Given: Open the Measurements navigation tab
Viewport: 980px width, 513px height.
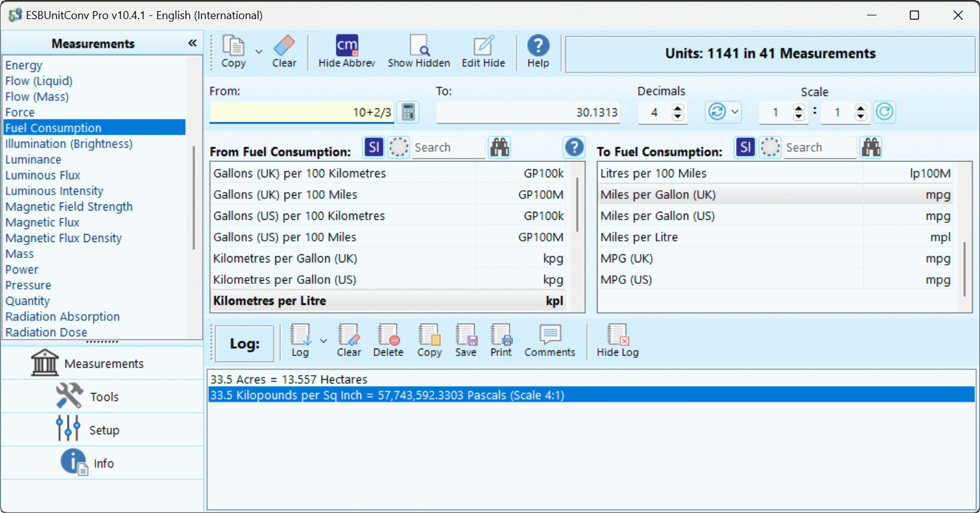Looking at the screenshot, I should coord(102,363).
